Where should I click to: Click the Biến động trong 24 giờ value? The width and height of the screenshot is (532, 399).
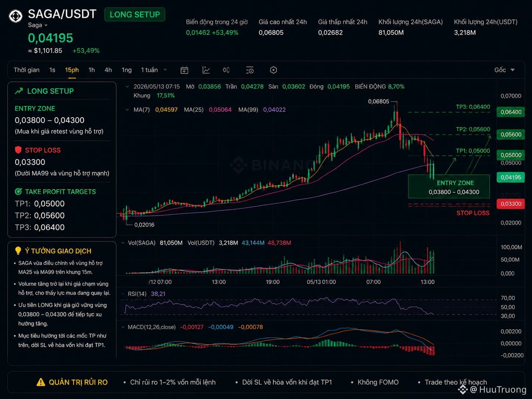212,33
